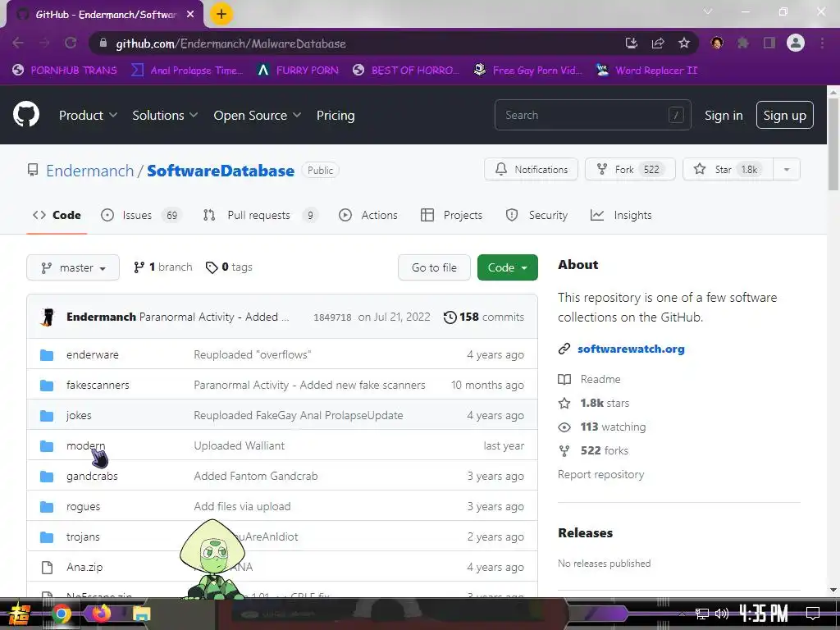
Task: Click the Sign up button
Action: (785, 115)
